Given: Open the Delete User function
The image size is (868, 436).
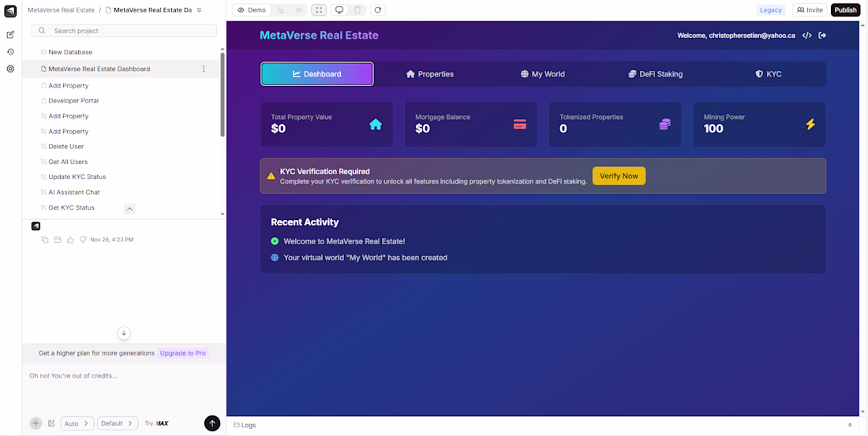Looking at the screenshot, I should (x=65, y=147).
